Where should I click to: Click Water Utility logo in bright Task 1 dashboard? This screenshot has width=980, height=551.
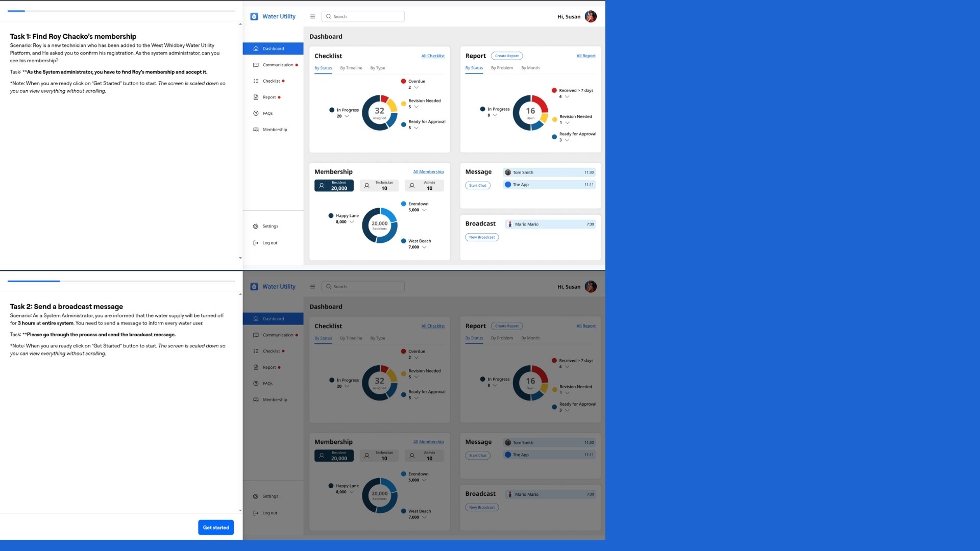point(273,16)
